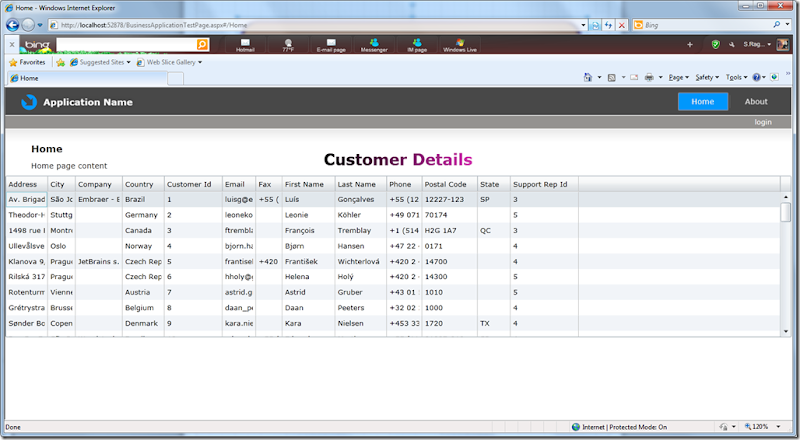
Task: Stop loading with the red X icon
Action: (x=621, y=25)
